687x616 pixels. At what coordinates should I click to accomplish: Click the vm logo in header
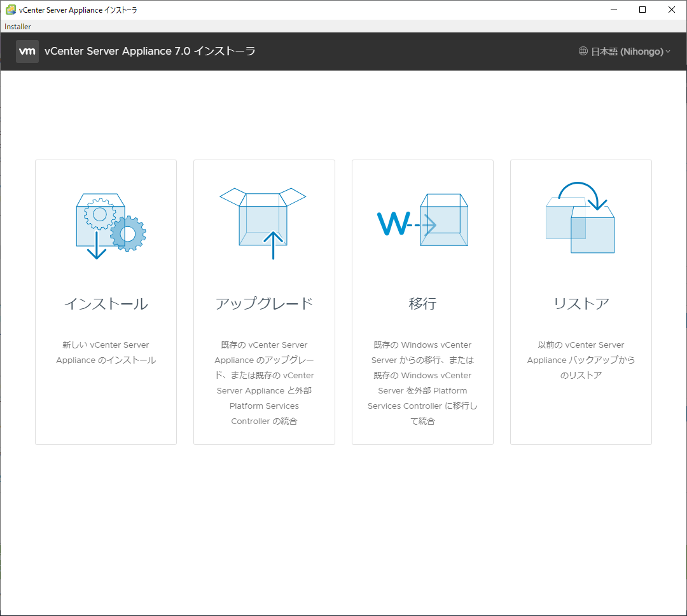[x=27, y=51]
